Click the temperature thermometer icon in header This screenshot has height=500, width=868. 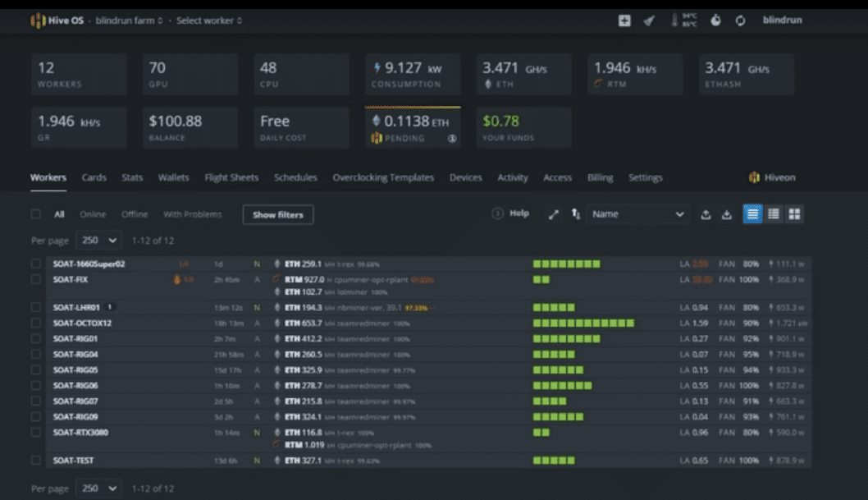pos(674,21)
